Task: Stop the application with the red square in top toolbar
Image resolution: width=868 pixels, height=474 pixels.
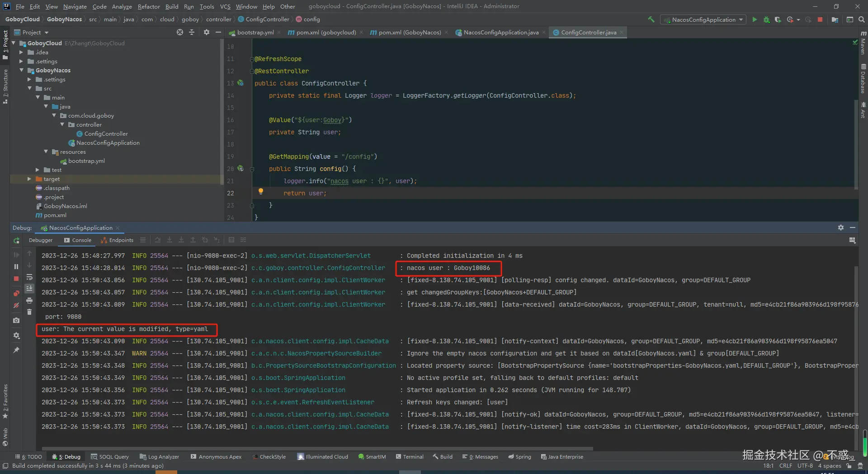Action: tap(820, 19)
